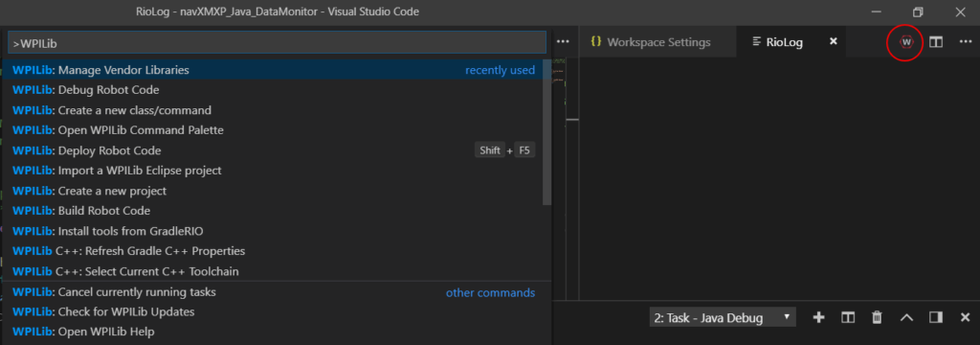Click the command palette input containing >WPILib
Screen dimensions: 980x345
pos(277,42)
